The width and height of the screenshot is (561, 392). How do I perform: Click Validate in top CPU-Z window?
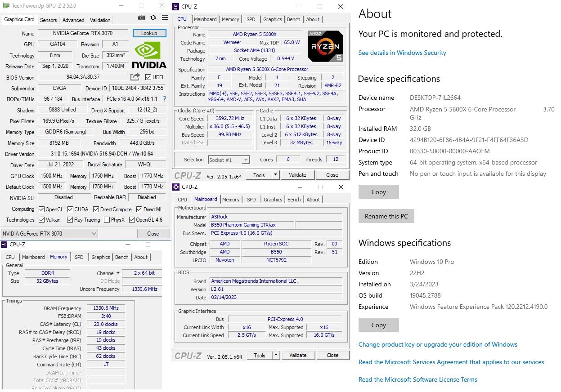click(297, 175)
